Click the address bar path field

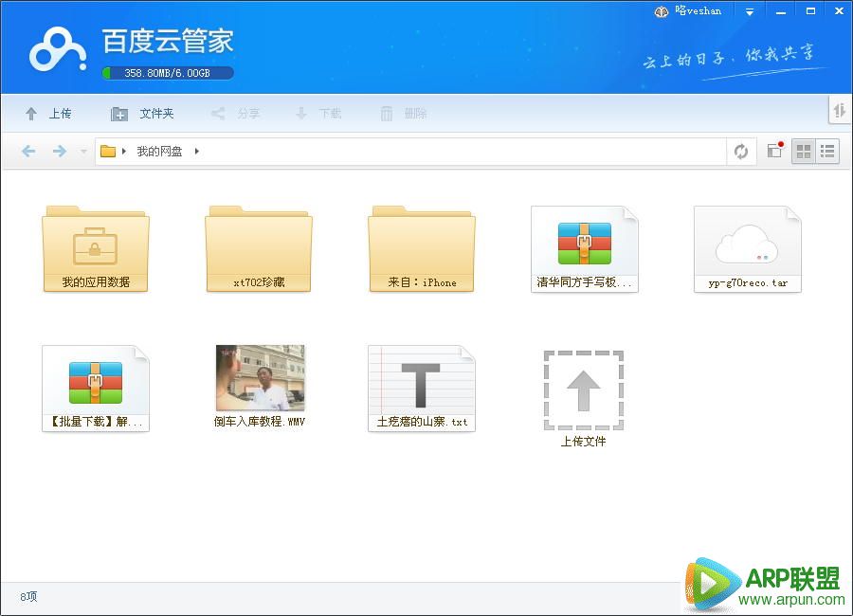click(x=410, y=152)
